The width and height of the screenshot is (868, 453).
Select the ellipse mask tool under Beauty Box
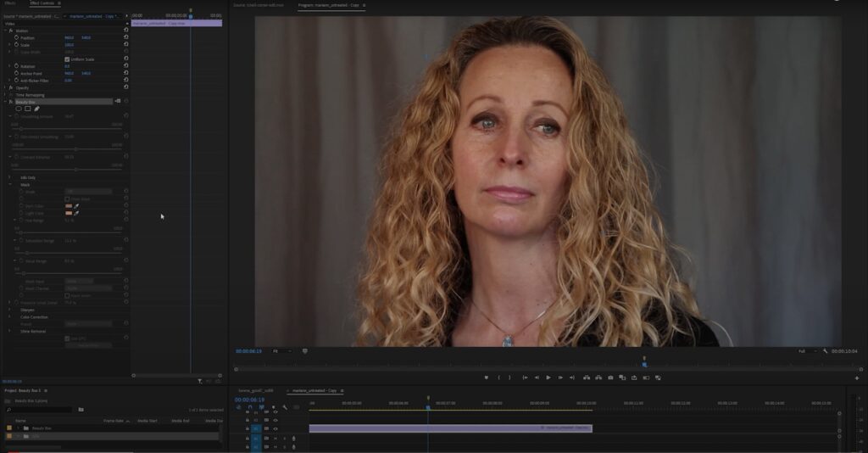tap(19, 109)
